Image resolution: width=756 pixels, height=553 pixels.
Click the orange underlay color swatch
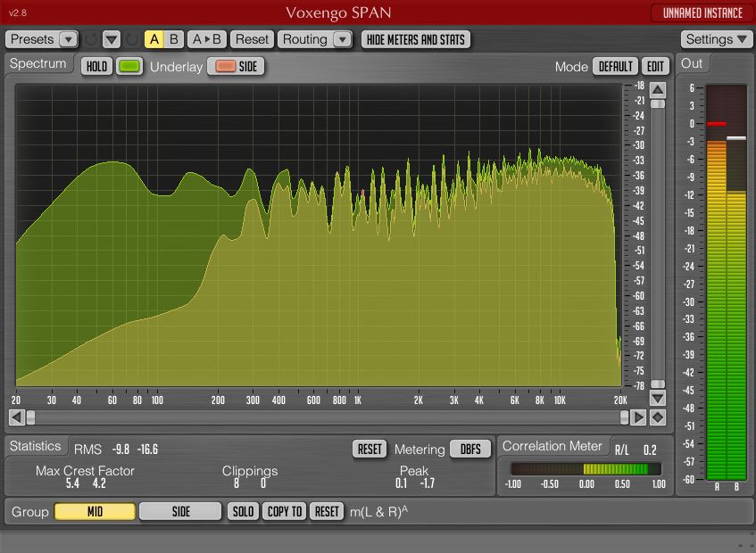[x=226, y=67]
